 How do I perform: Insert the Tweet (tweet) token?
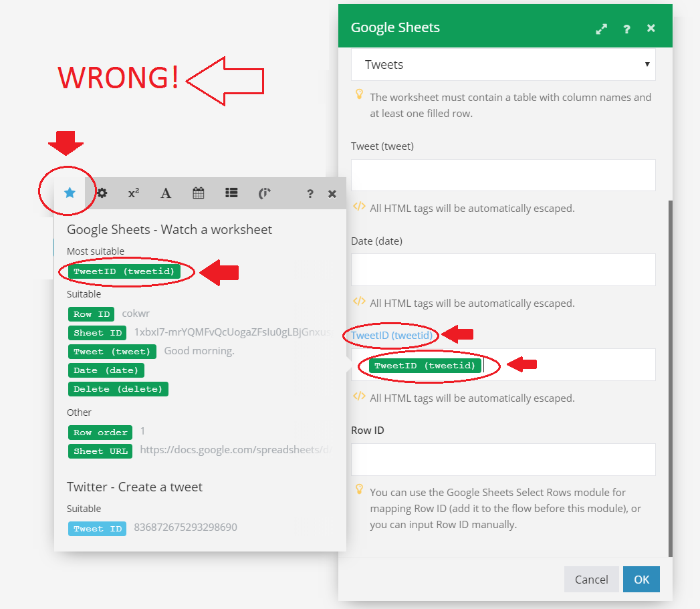[112, 352]
